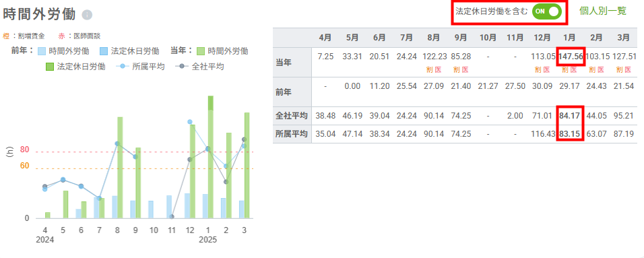Click the light blue 前年 時間外労働 legend swatch
The width and height of the screenshot is (644, 258).
point(42,51)
